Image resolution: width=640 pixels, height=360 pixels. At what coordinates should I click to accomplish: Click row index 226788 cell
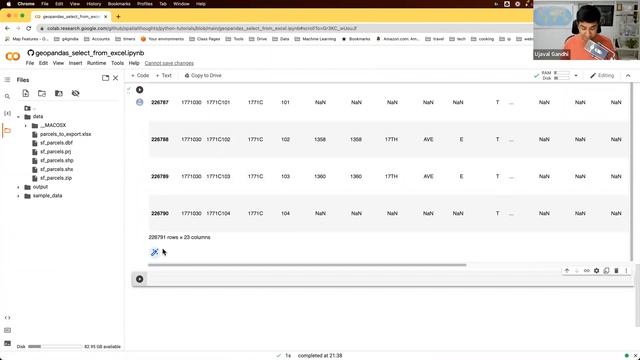[160, 140]
